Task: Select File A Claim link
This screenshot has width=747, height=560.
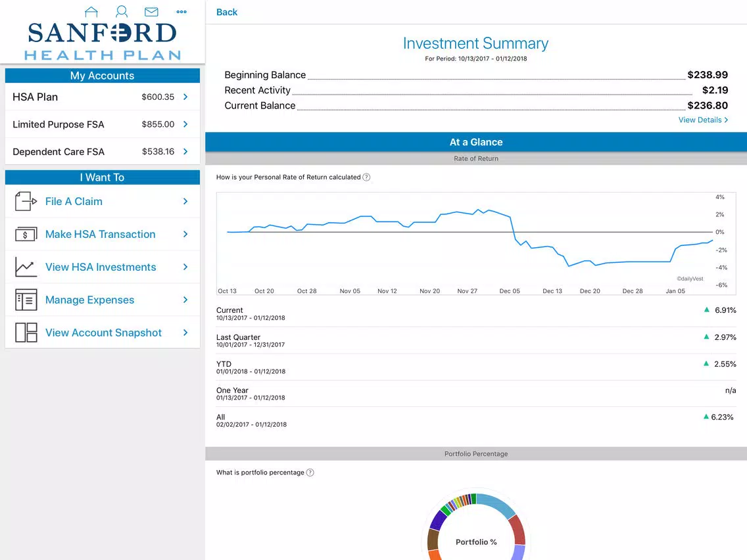Action: 74,201
